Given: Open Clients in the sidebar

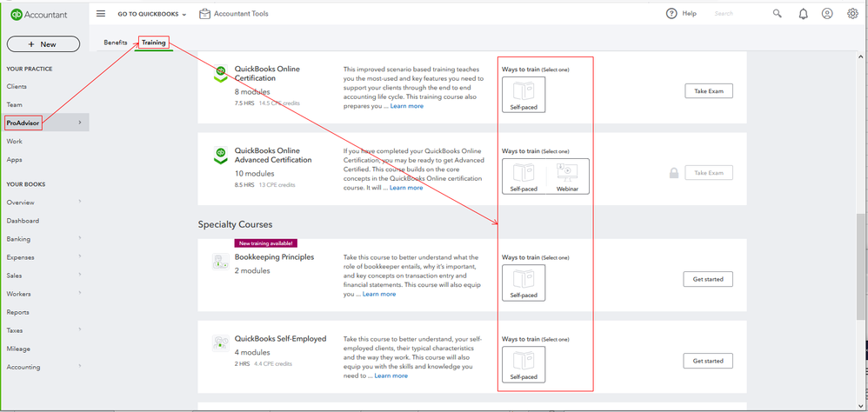Looking at the screenshot, I should coord(17,87).
